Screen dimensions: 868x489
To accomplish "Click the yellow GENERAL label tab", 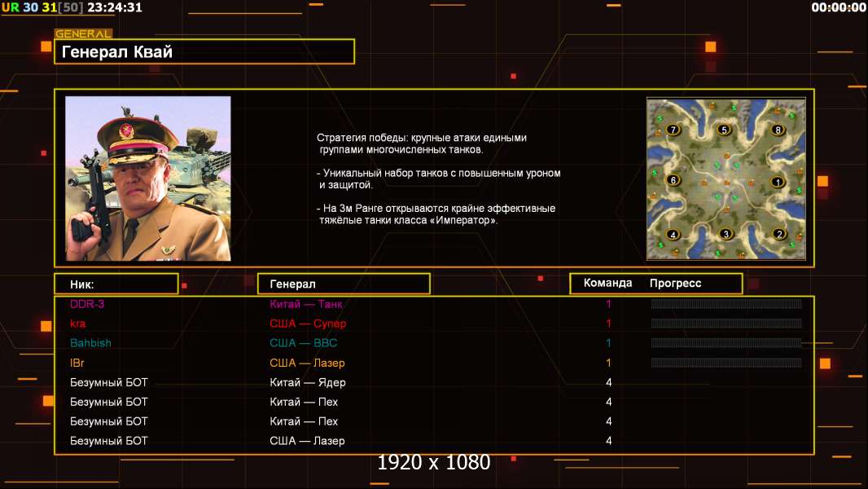I will click(84, 33).
